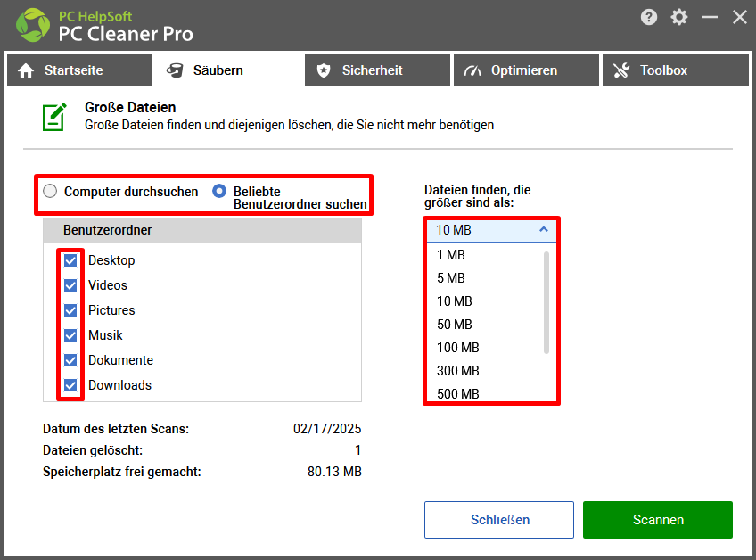The image size is (756, 560).
Task: Select the Computer durchsuchen radio button
Action: point(50,192)
